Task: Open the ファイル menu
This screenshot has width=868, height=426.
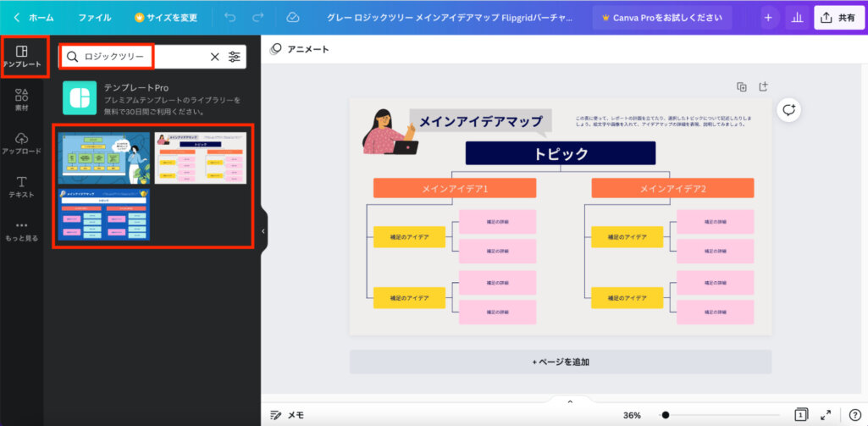Action: [94, 18]
